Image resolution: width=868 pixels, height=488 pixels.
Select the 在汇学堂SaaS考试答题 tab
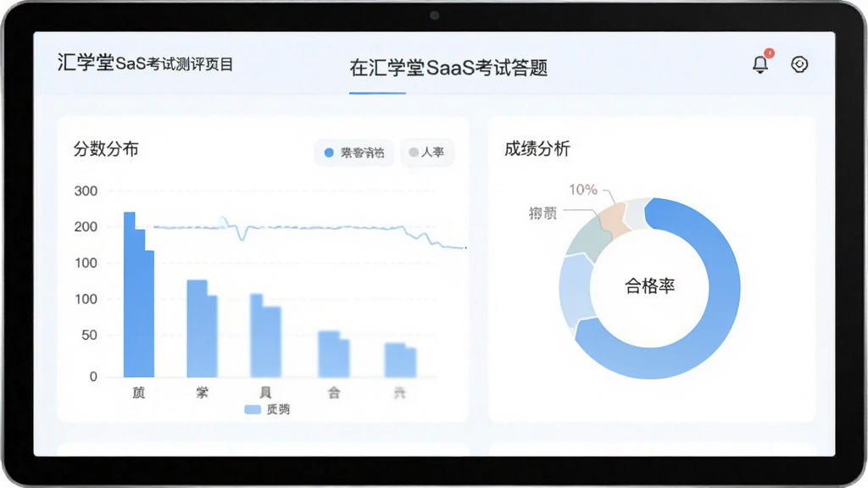pos(448,68)
